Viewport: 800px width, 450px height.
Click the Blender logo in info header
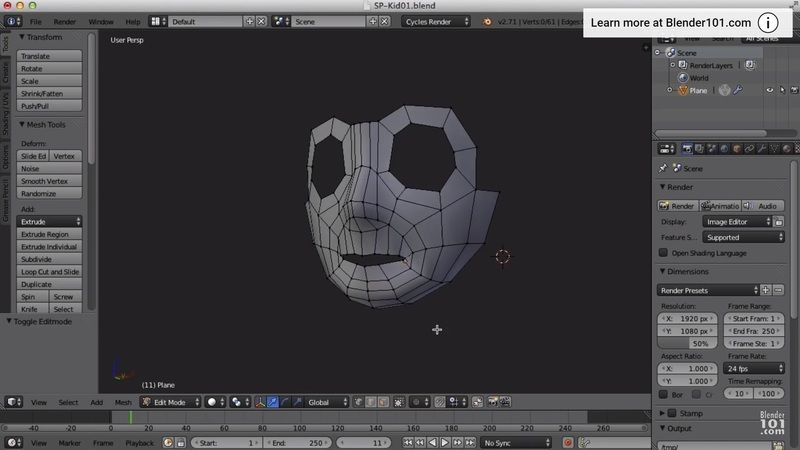click(487, 21)
